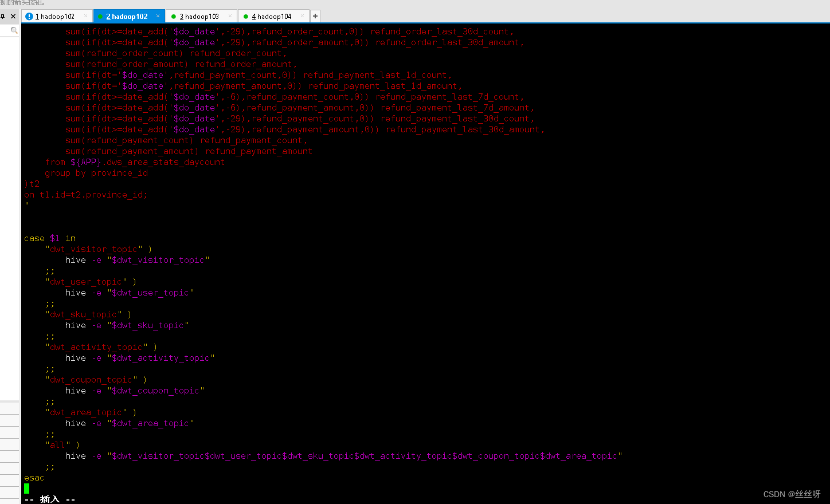Click the refund_payment_last_1d_count line
The height and width of the screenshot is (504, 830).
[x=259, y=75]
